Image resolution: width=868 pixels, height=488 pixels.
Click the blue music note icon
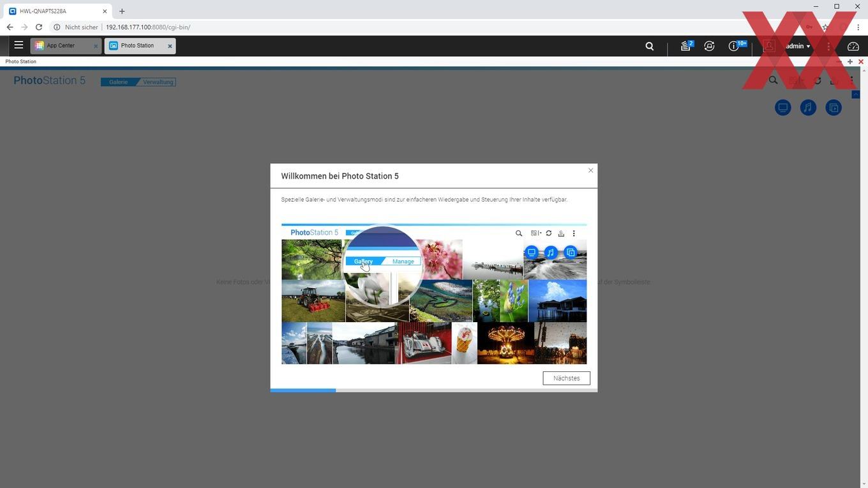(808, 108)
